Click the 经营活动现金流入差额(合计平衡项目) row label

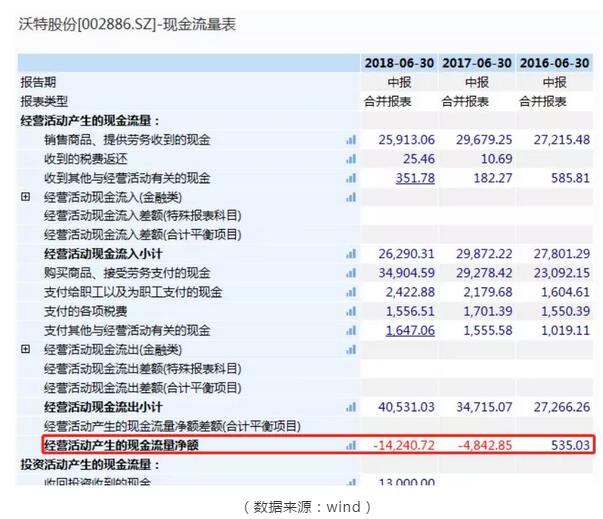(143, 235)
